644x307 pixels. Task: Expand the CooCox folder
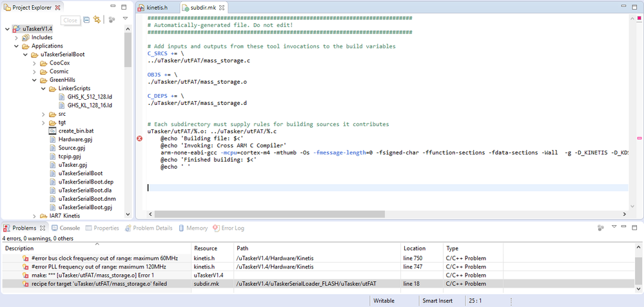[35, 63]
